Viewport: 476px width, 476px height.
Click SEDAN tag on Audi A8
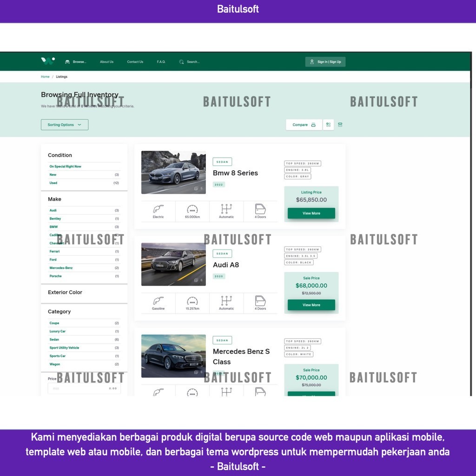(x=222, y=253)
